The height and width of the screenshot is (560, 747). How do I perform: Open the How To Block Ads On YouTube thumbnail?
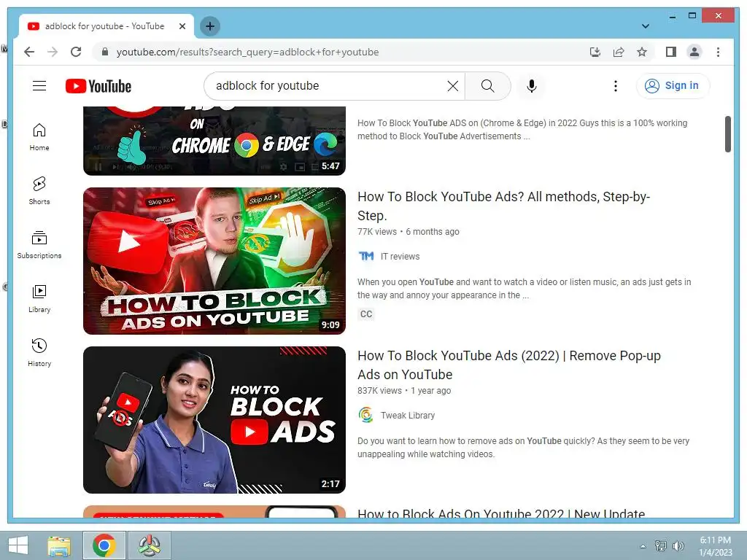(x=214, y=261)
